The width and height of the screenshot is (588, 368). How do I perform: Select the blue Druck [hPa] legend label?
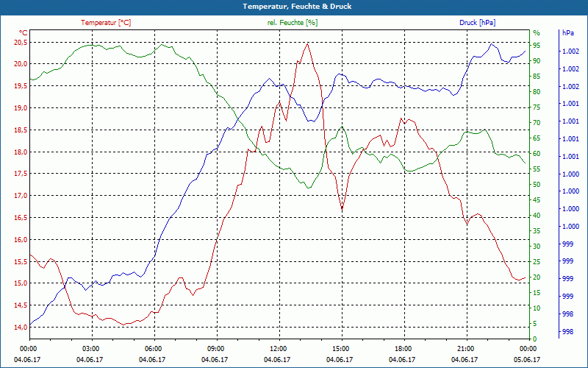pos(477,23)
